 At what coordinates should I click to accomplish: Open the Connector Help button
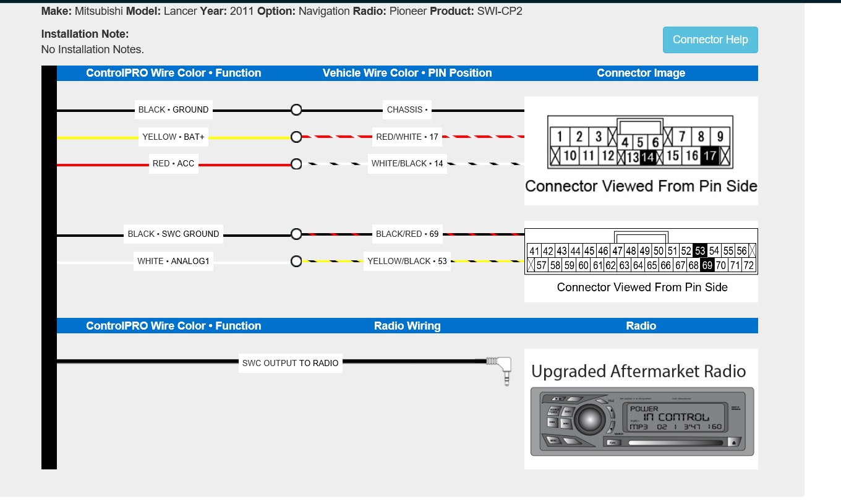[x=710, y=40]
